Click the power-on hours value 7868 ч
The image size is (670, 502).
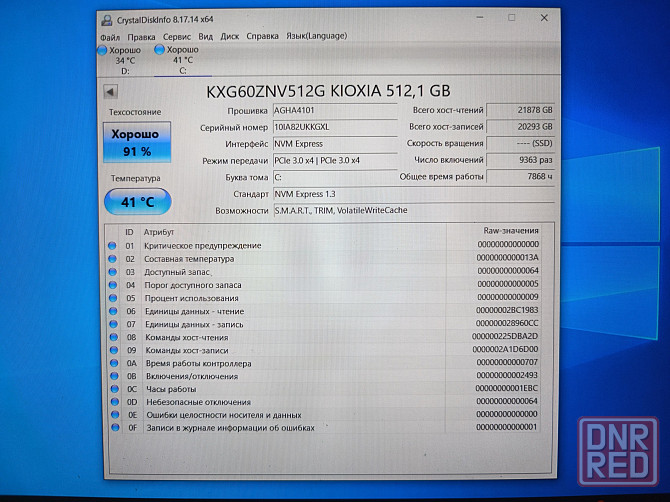point(520,176)
